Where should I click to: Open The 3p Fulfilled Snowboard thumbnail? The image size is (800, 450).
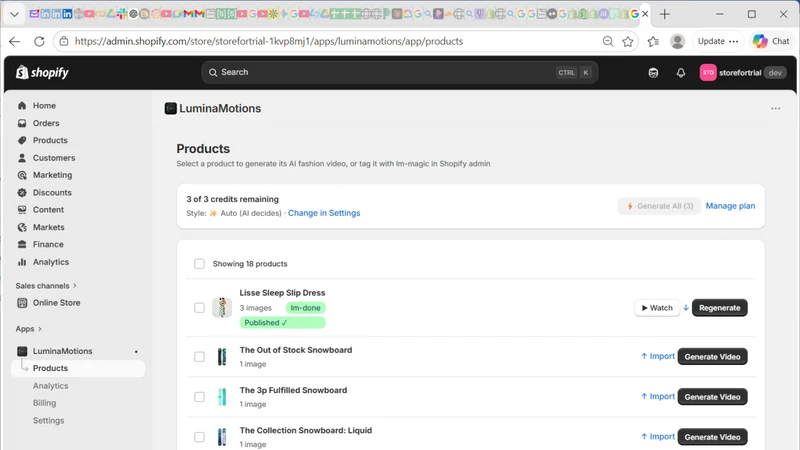point(222,397)
